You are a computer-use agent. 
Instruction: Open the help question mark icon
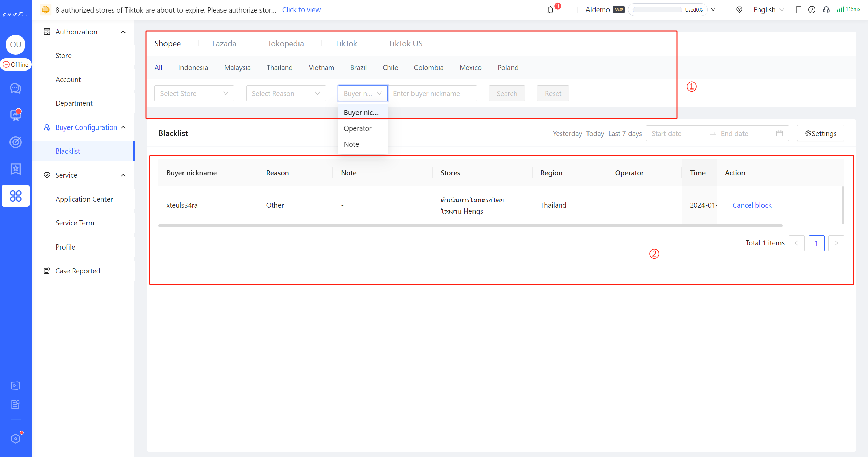[x=812, y=9]
